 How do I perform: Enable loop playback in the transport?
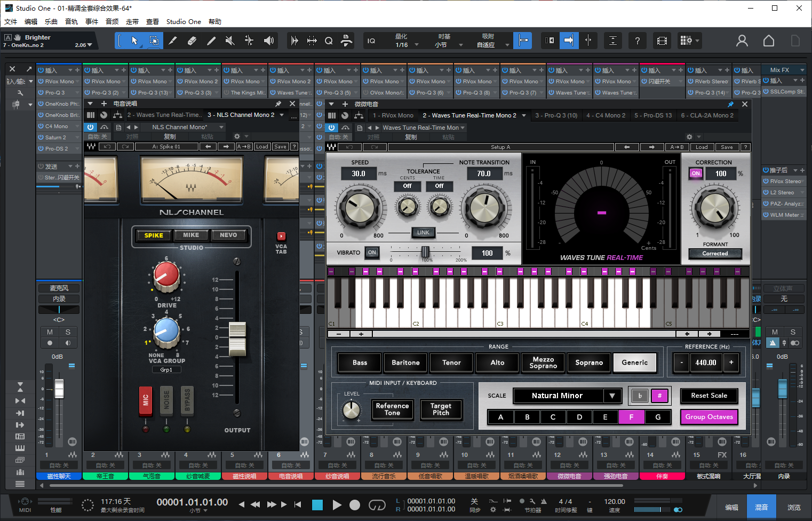pyautogui.click(x=377, y=504)
